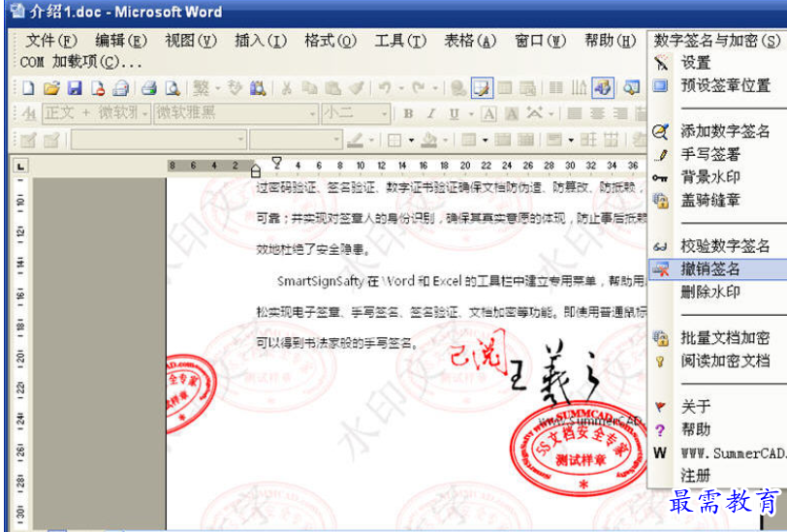Click the Insert Hyperlink globe icon
The width and height of the screenshot is (787, 532).
457,88
